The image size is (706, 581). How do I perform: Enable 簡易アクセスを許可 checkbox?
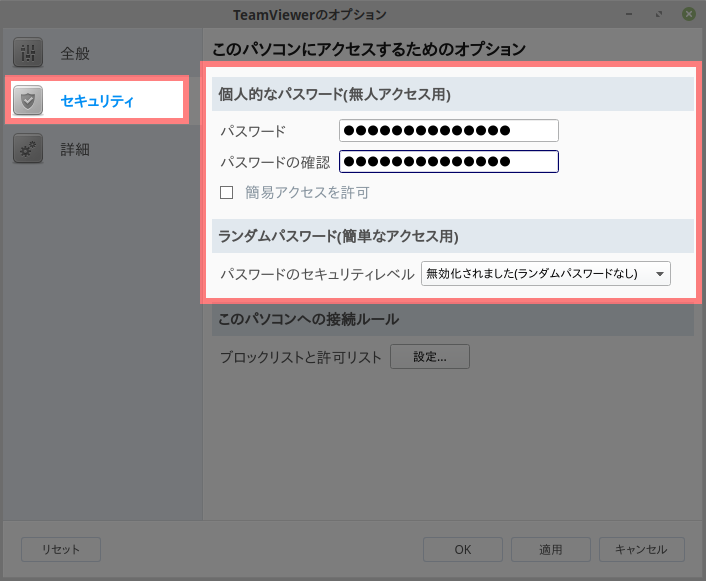pos(226,192)
